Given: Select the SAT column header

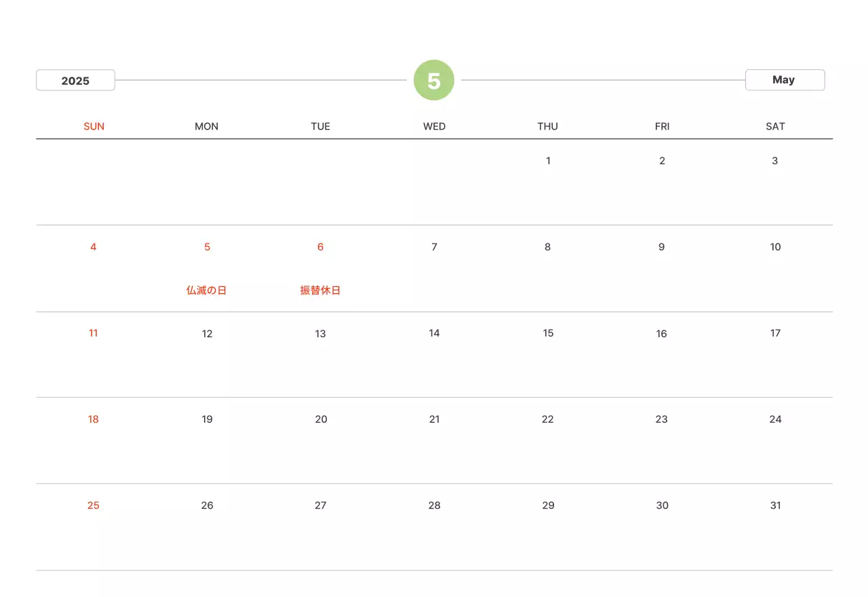Looking at the screenshot, I should point(775,126).
